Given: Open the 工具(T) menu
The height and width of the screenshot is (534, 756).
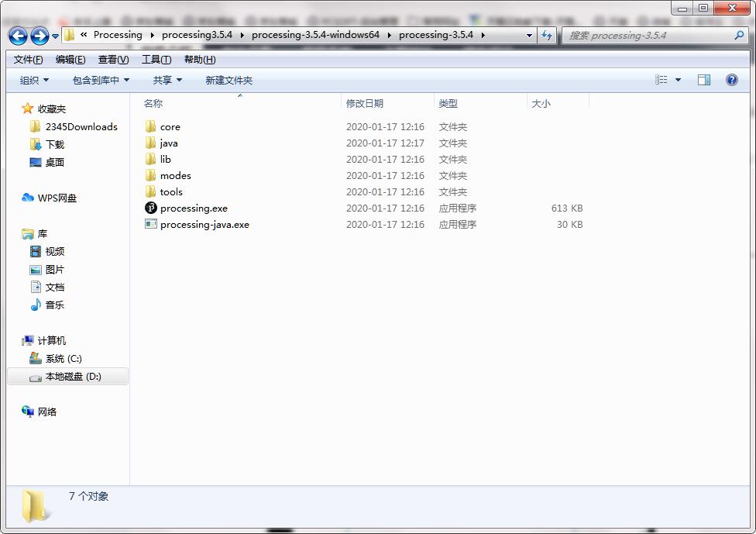Looking at the screenshot, I should click(156, 60).
